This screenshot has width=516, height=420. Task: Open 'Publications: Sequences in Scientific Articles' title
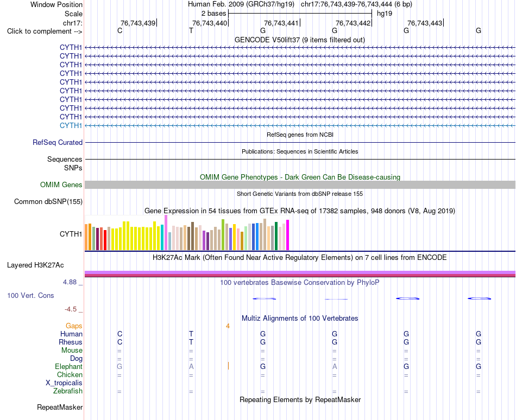[300, 151]
